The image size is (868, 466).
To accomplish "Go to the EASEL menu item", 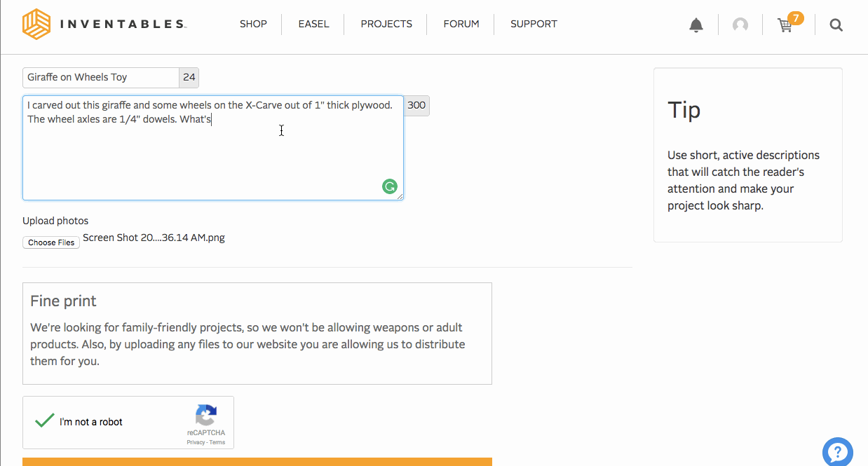I will point(313,24).
